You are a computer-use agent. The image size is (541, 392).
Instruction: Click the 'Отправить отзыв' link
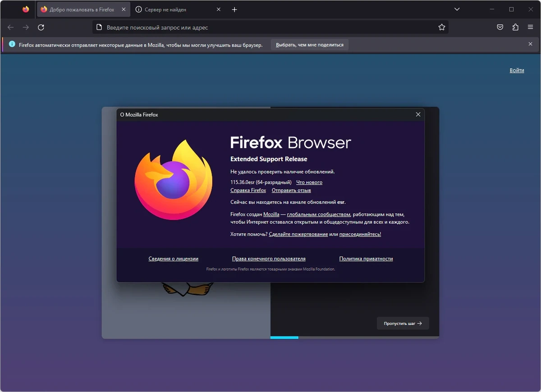point(291,191)
